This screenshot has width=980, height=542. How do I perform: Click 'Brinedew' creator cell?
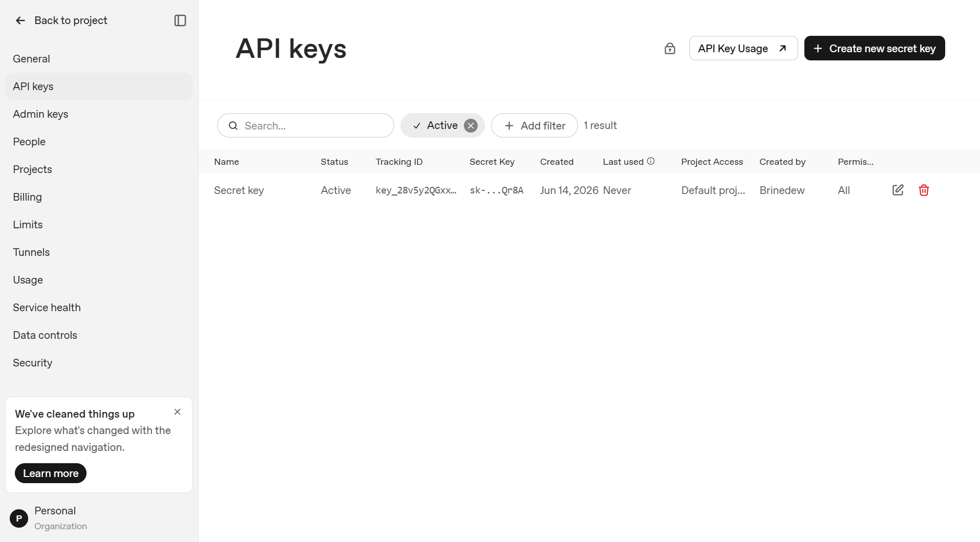point(782,190)
